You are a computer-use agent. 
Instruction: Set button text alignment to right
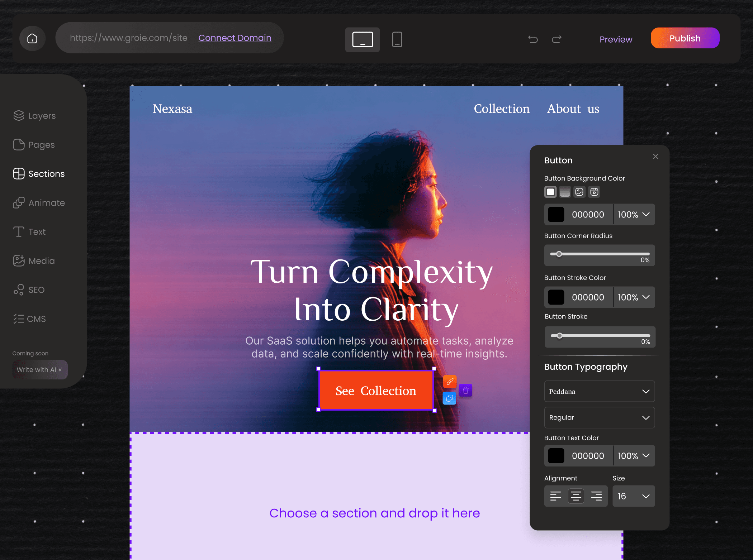597,496
